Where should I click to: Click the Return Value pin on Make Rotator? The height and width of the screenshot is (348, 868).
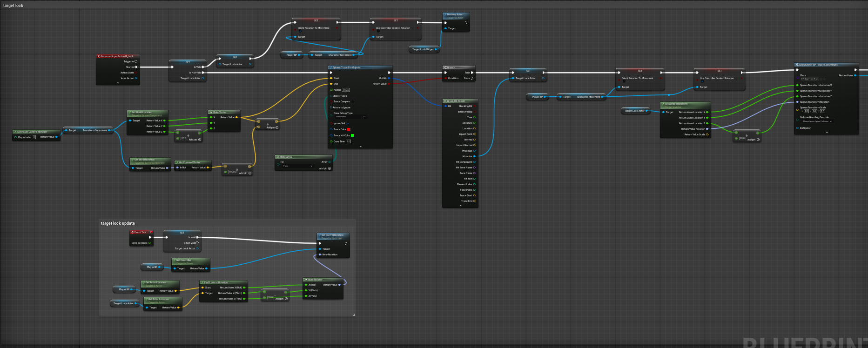(x=340, y=285)
